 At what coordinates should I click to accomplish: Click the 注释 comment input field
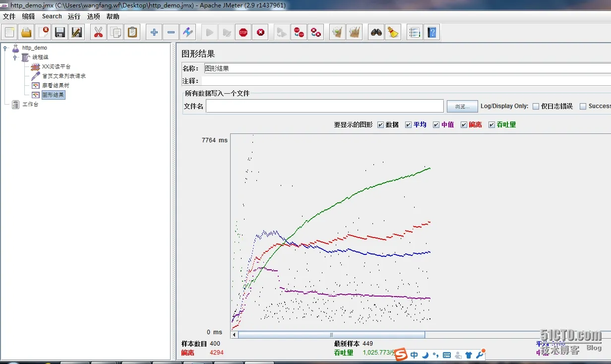407,80
